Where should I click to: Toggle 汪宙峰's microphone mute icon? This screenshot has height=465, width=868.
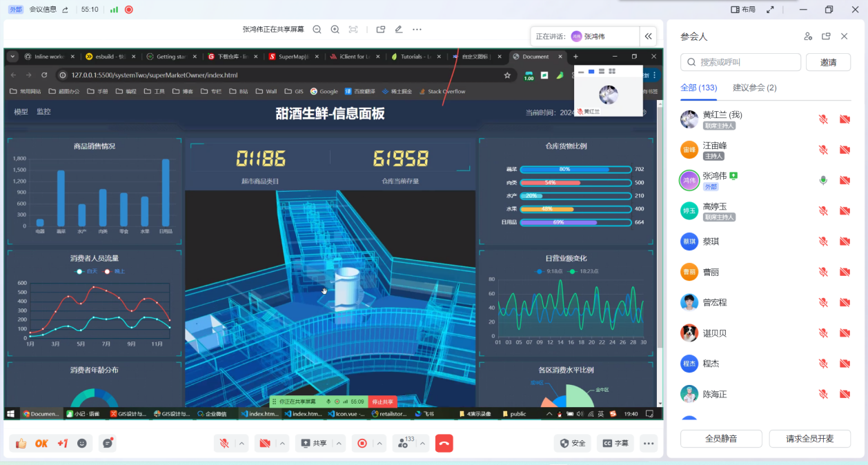pyautogui.click(x=823, y=150)
